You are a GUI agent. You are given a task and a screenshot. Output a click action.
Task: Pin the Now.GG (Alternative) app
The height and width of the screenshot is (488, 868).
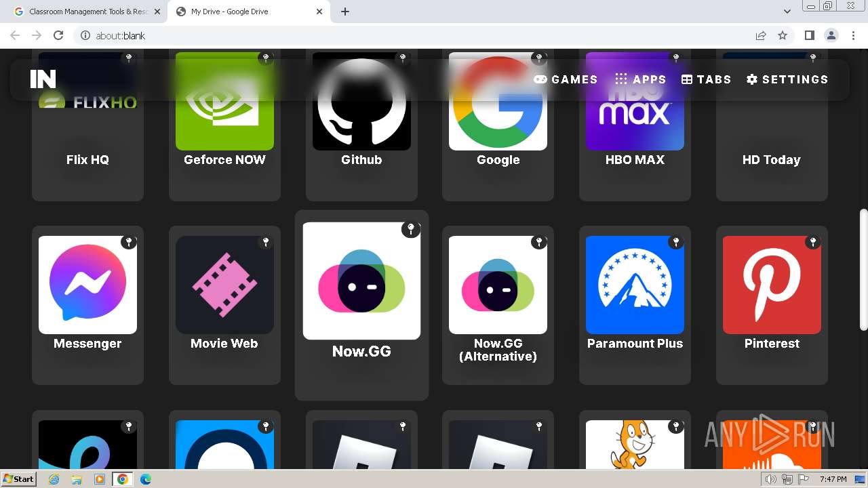pyautogui.click(x=539, y=242)
